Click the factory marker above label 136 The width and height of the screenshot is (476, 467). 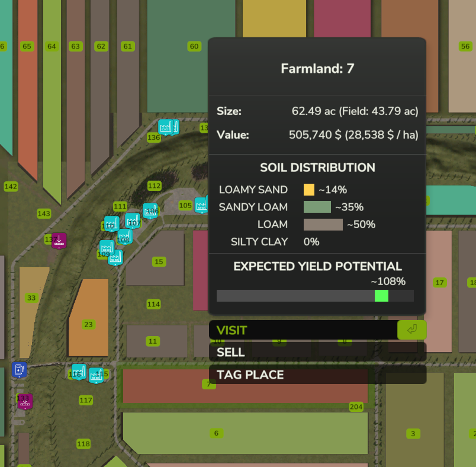tap(169, 126)
